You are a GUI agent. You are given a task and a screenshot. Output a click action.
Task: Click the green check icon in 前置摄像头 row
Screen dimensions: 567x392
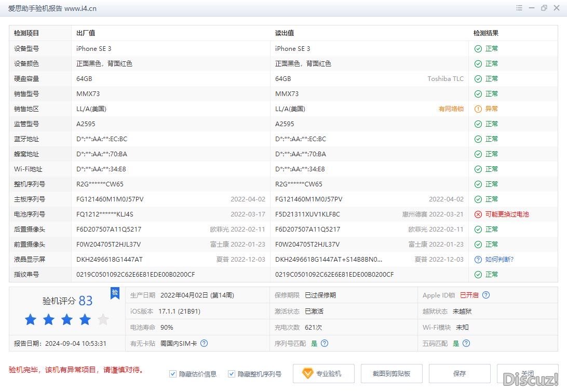click(x=478, y=245)
